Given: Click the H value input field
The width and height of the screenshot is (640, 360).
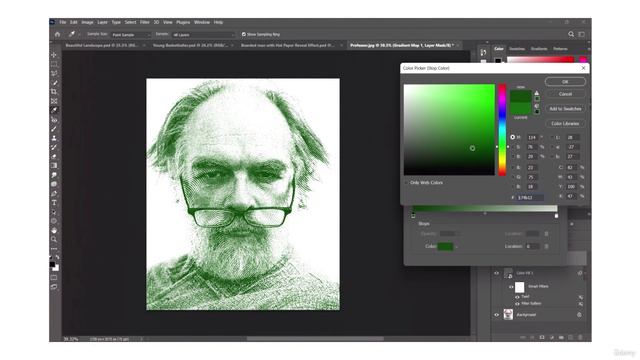Looking at the screenshot, I should pyautogui.click(x=532, y=138).
